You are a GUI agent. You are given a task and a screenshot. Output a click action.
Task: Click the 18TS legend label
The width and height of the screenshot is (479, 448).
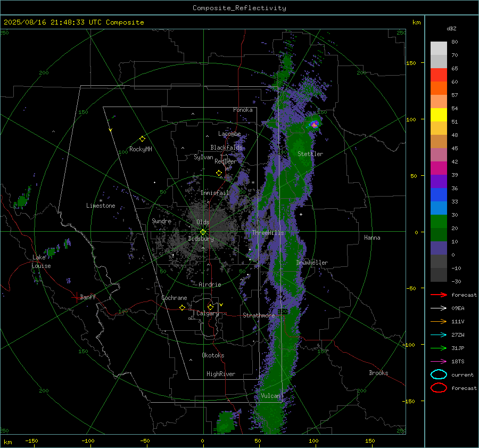(458, 362)
